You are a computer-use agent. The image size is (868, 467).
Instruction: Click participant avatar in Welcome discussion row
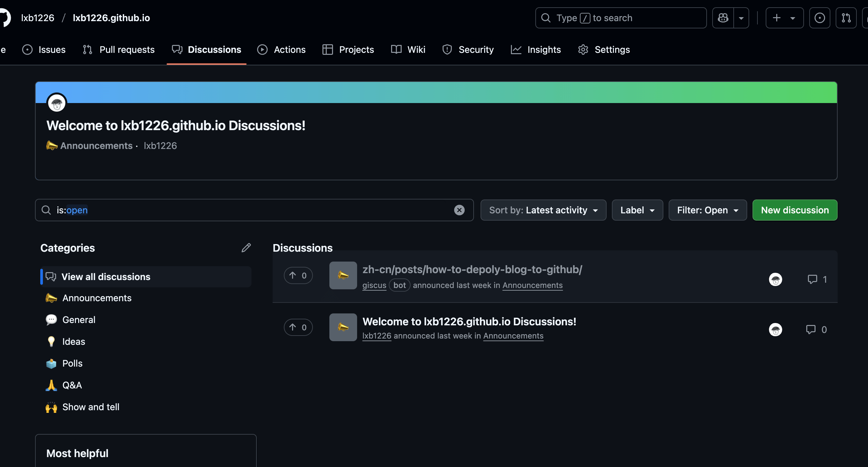coord(775,329)
